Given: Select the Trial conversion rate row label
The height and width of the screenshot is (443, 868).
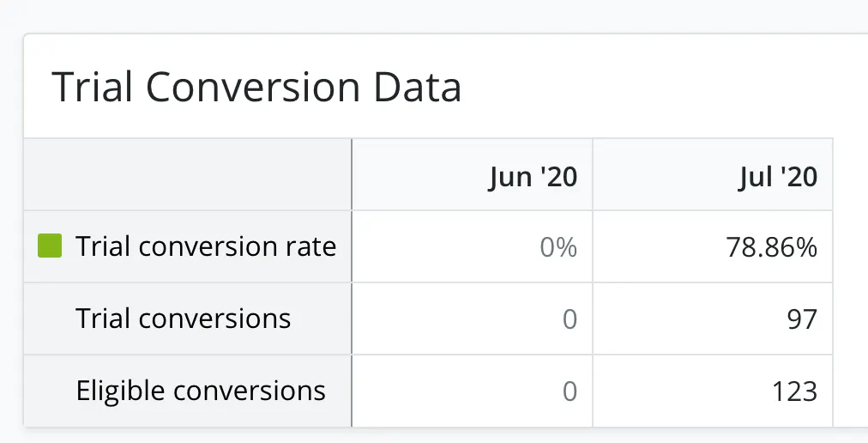Looking at the screenshot, I should [206, 247].
